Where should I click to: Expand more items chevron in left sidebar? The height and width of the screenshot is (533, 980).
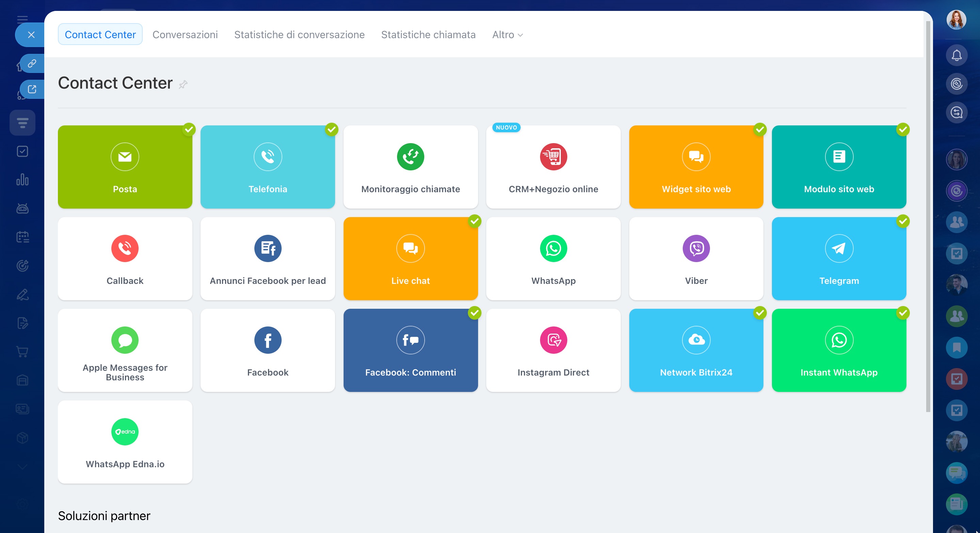[22, 467]
